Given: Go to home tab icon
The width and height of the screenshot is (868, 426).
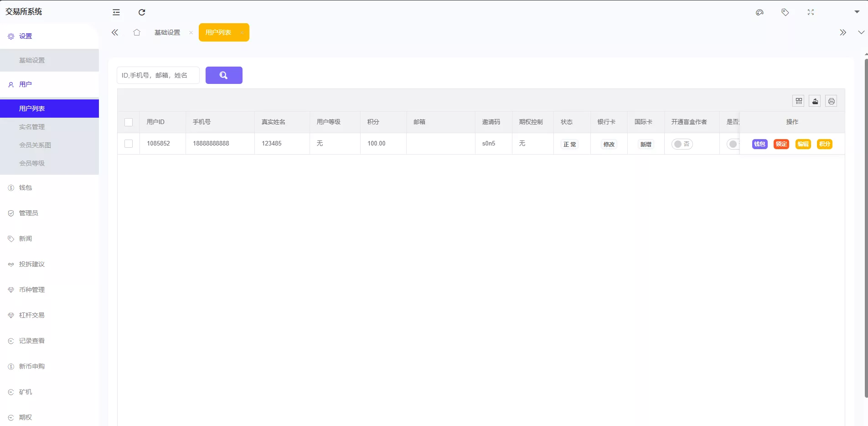Looking at the screenshot, I should (x=137, y=32).
